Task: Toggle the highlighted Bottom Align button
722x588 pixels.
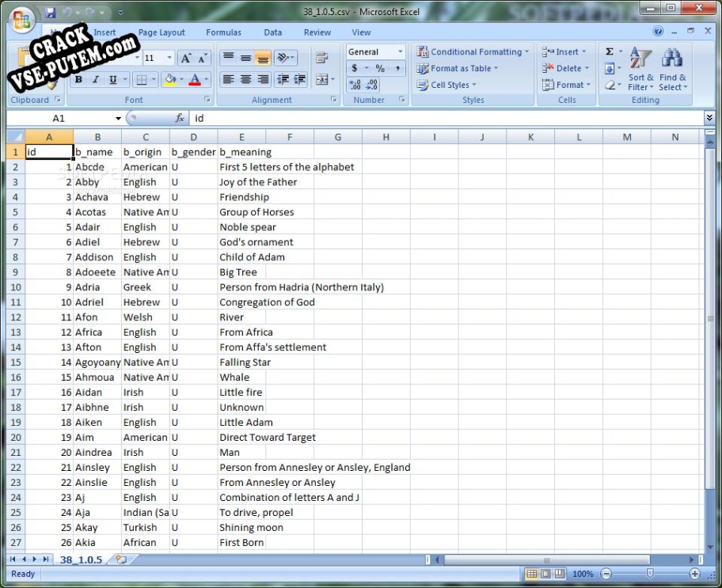Action: (x=263, y=58)
